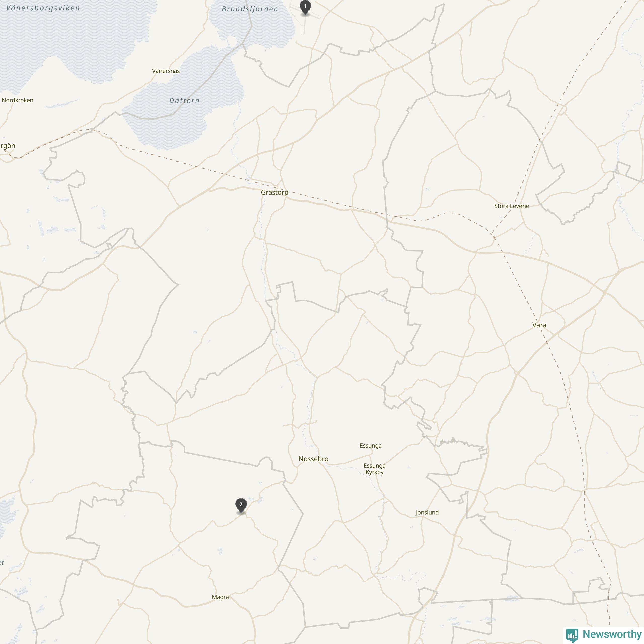Open the Newsworthy logo link
This screenshot has height=644, width=644.
click(603, 635)
